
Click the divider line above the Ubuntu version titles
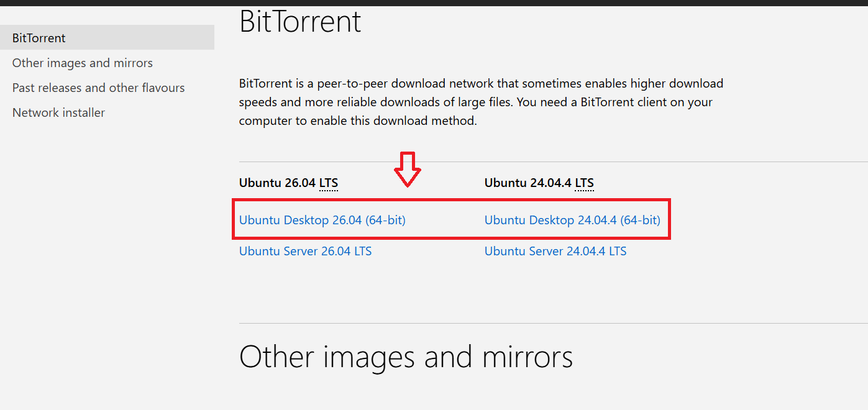[x=553, y=162]
